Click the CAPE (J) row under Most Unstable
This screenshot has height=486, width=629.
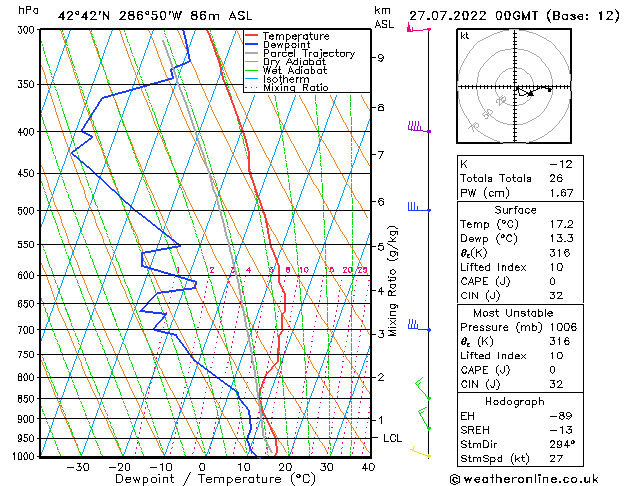[x=520, y=370]
